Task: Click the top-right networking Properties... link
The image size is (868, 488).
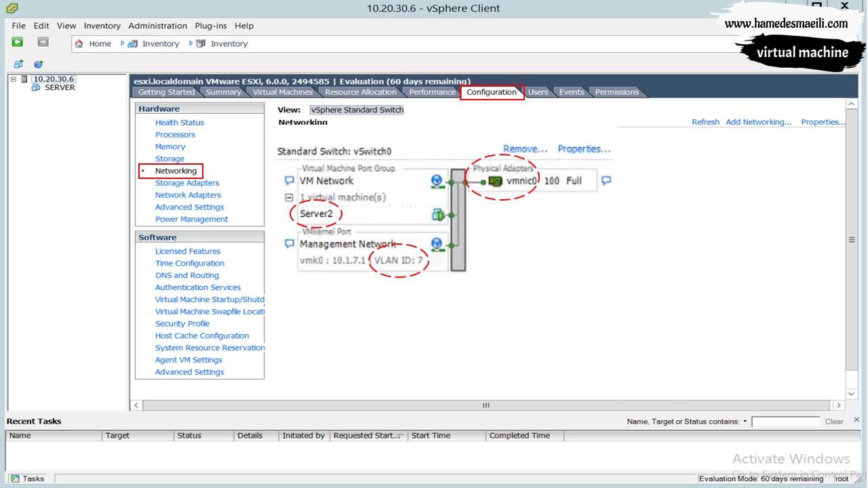Action: (823, 122)
